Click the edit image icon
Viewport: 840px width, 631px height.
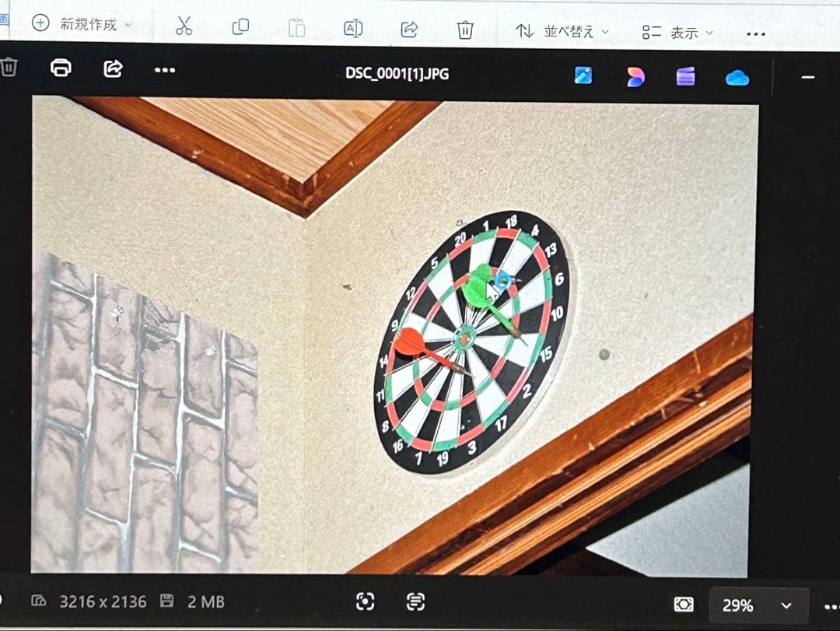pos(583,75)
